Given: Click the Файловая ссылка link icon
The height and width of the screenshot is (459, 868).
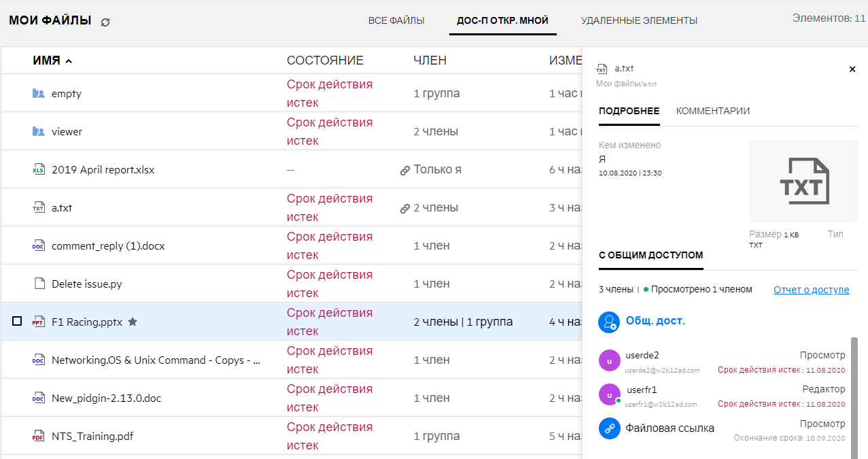Looking at the screenshot, I should click(x=609, y=428).
